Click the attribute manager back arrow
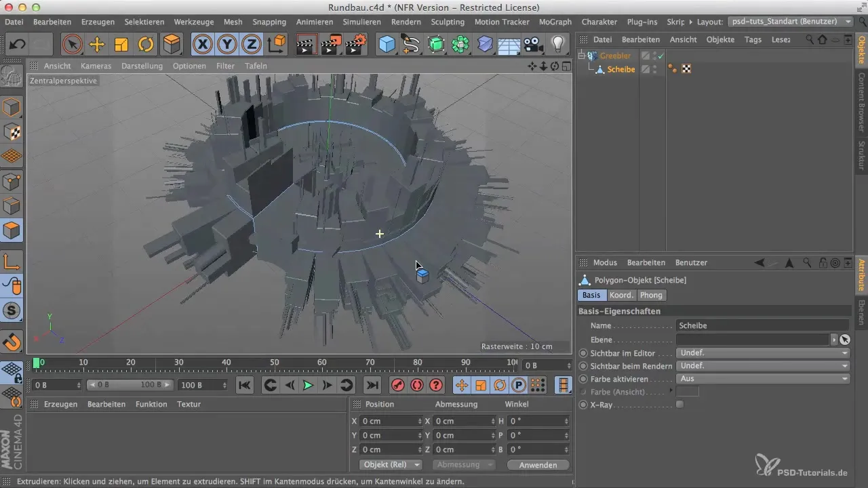868x488 pixels. pos(759,262)
